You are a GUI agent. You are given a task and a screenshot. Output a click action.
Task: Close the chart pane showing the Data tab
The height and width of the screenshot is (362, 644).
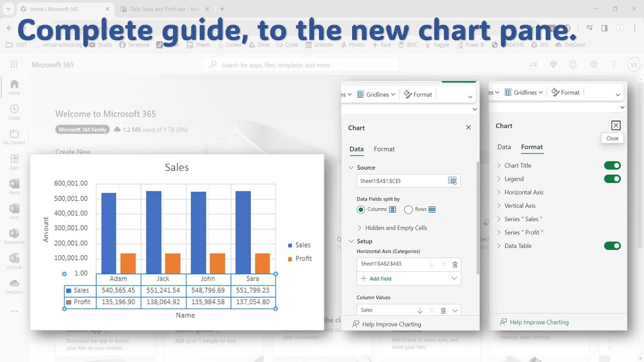click(468, 128)
